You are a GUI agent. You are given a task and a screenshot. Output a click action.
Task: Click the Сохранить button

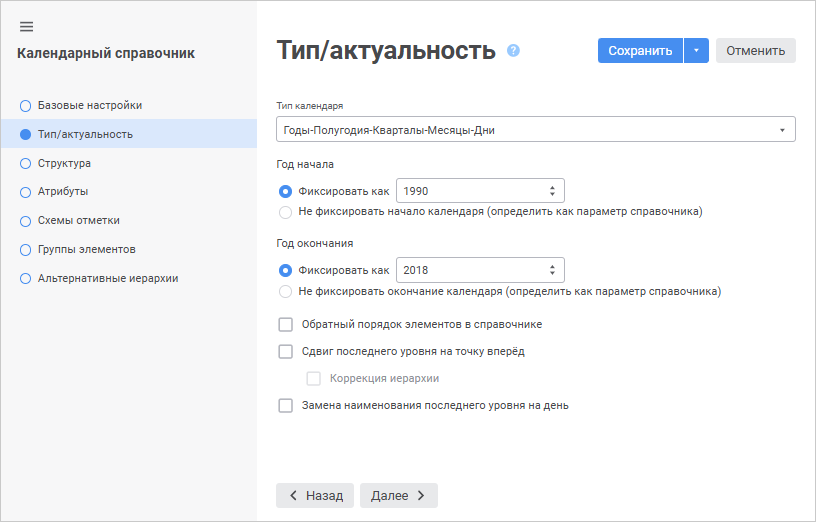click(x=640, y=51)
